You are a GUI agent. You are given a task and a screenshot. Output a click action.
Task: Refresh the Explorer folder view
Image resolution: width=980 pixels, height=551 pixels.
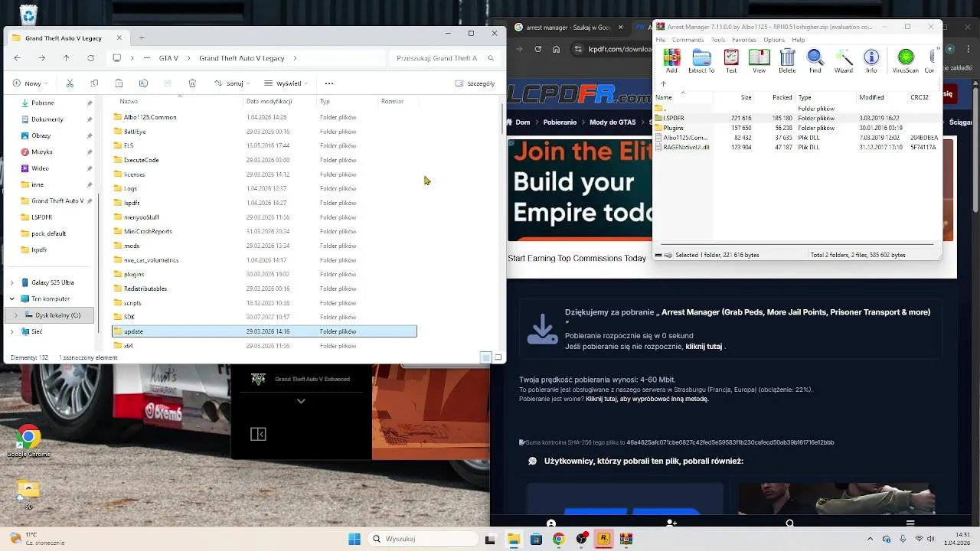(x=91, y=58)
